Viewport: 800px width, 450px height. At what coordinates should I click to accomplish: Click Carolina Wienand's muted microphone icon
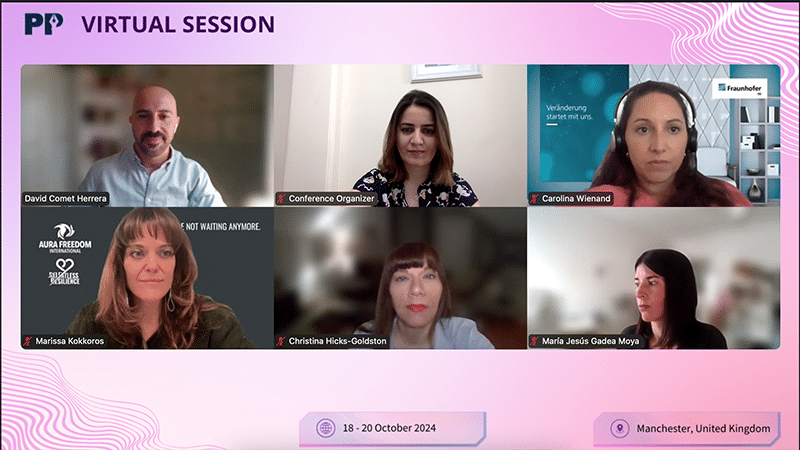coord(534,198)
